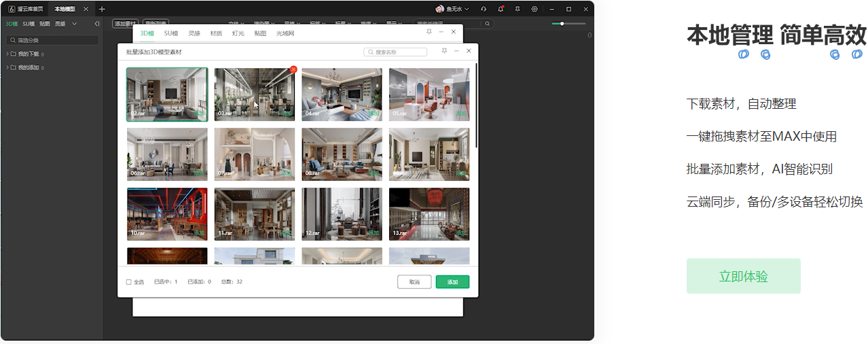868x344 pixels.
Task: Open the user account dropdown arrow
Action: [468, 9]
